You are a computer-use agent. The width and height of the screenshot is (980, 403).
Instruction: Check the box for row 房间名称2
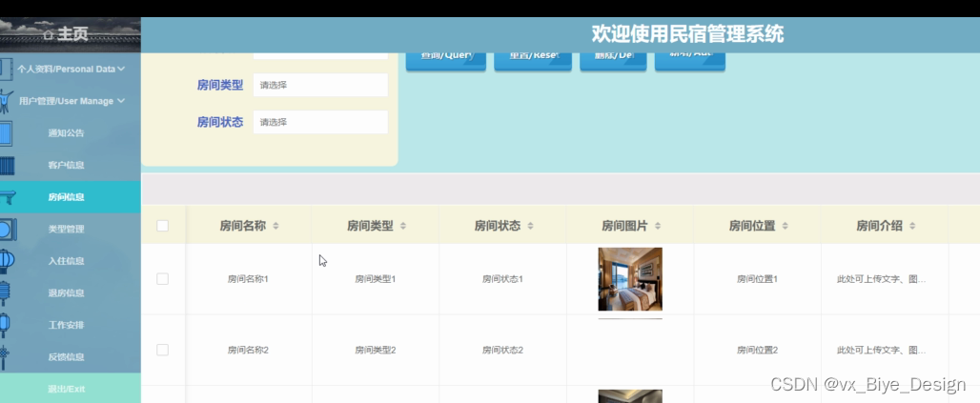pos(162,350)
